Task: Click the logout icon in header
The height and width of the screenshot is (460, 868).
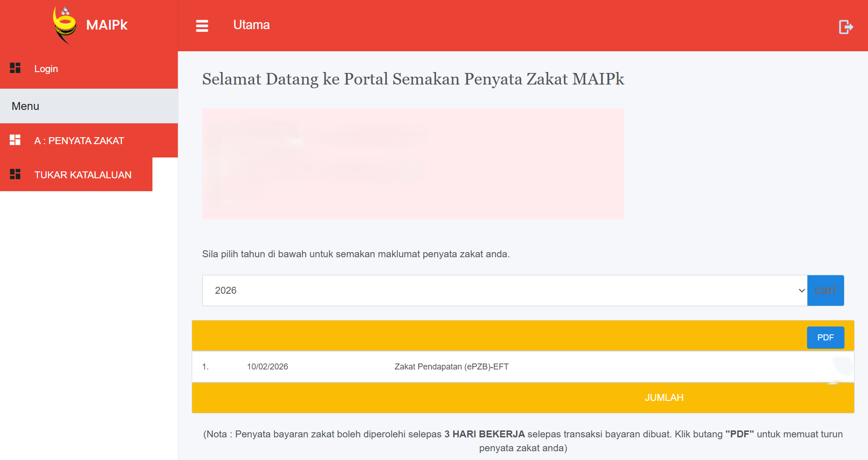Action: [x=845, y=27]
